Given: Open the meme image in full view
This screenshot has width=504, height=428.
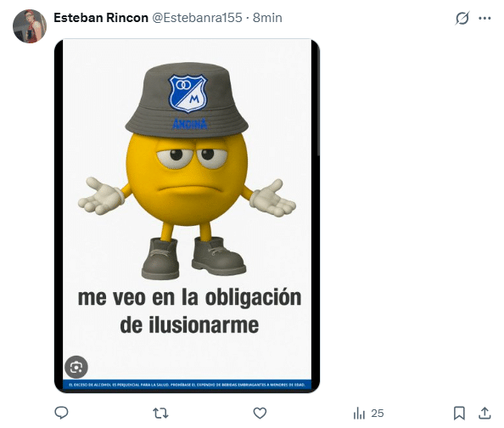Looking at the screenshot, I should click(187, 216).
